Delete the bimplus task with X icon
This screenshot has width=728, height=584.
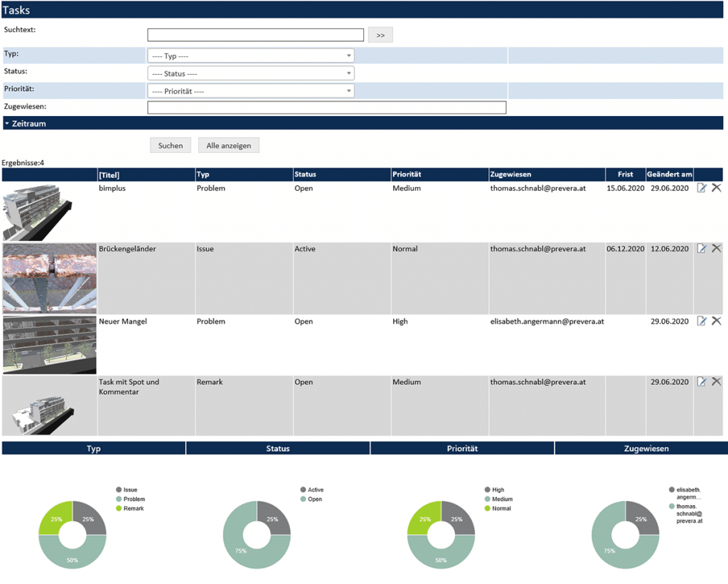pyautogui.click(x=716, y=188)
